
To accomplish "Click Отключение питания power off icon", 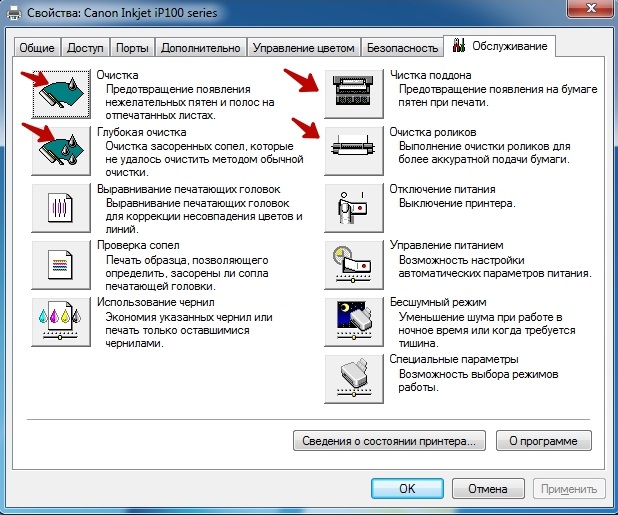I will 352,207.
